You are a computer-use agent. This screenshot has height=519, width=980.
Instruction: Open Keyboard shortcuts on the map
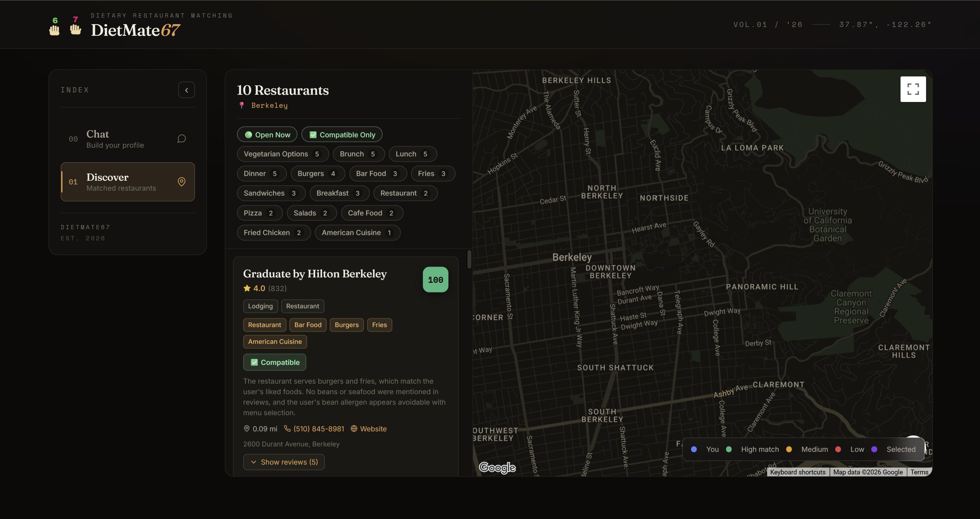coord(798,472)
